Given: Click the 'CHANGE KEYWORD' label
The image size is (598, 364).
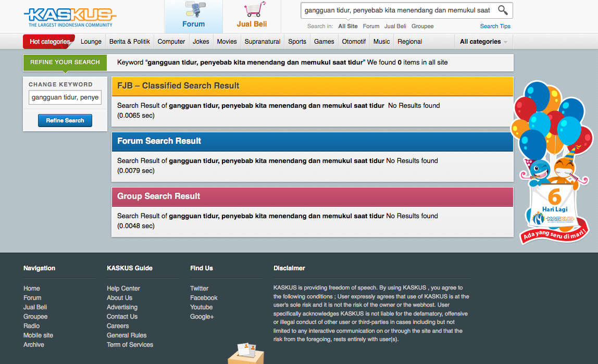Looking at the screenshot, I should (60, 84).
